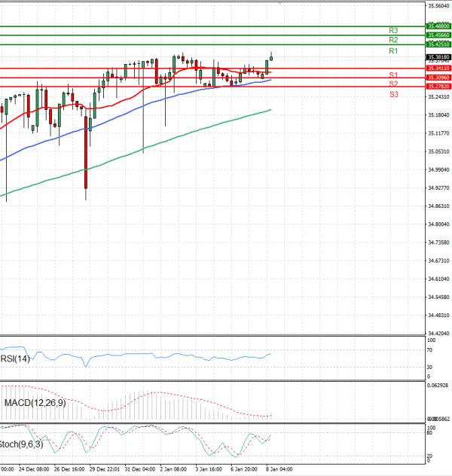This screenshot has width=452, height=476.
Task: Click the 34.92770 price axis value
Action: tap(438, 188)
